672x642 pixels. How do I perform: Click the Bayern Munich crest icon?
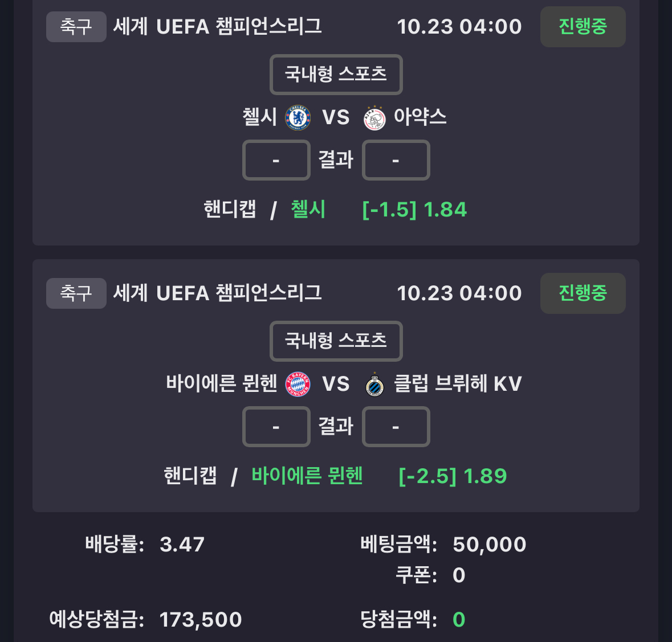298,385
